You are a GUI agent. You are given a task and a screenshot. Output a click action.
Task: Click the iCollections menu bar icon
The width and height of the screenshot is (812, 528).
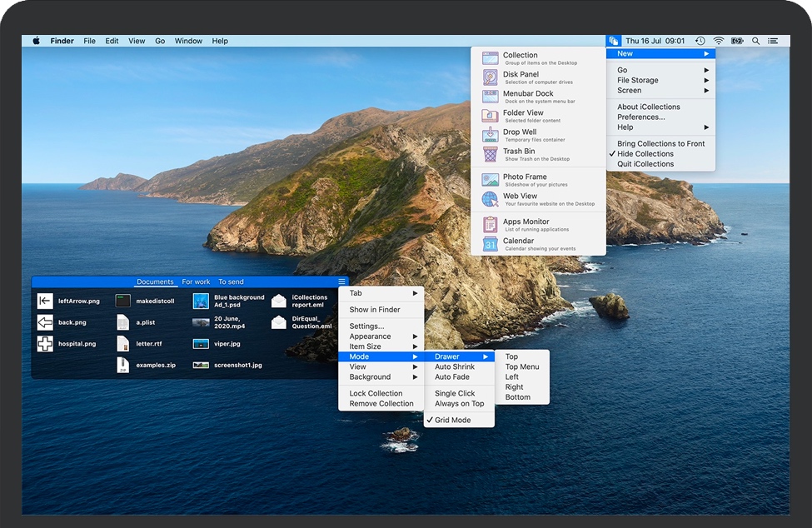613,40
